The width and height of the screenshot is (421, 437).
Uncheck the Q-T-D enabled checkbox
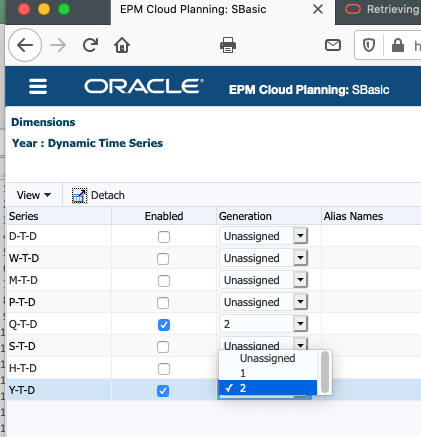[x=164, y=325]
